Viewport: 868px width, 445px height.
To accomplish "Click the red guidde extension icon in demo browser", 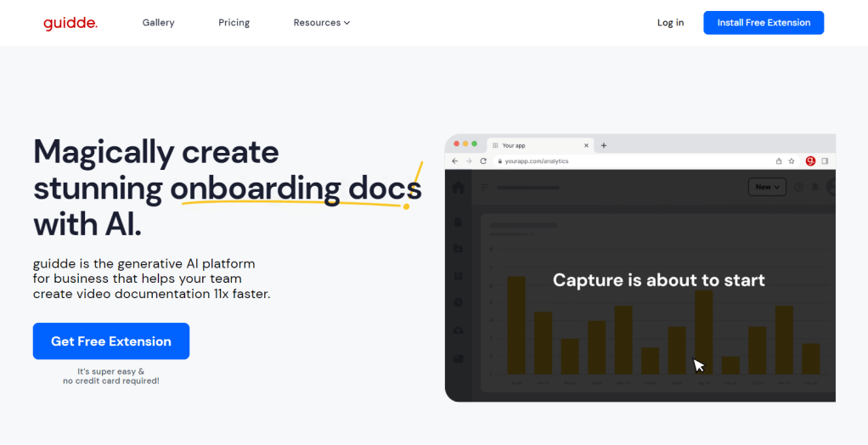I will (x=810, y=161).
